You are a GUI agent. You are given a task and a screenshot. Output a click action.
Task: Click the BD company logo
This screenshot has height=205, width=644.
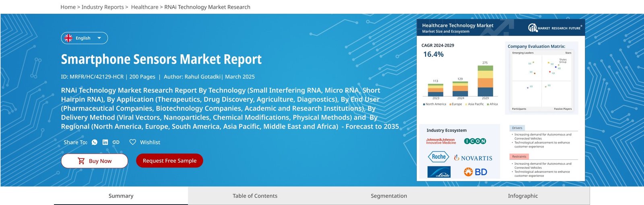(475, 172)
